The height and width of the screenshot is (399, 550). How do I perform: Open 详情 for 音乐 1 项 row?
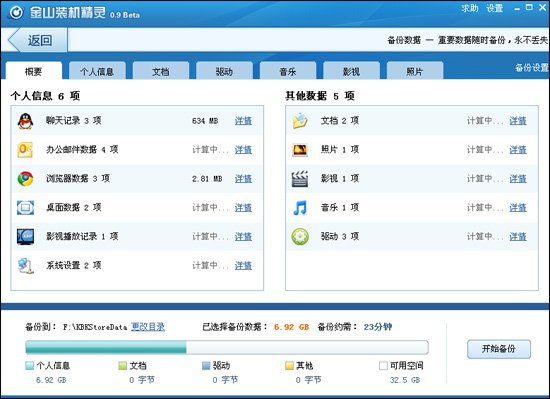pyautogui.click(x=518, y=208)
